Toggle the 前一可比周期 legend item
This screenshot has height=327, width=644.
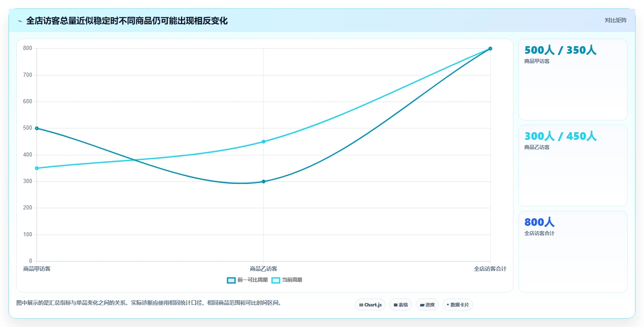point(247,280)
